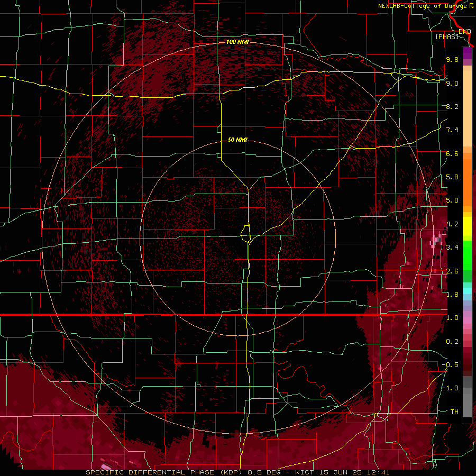Pick the orange color bar segment near 5.8

(467, 182)
